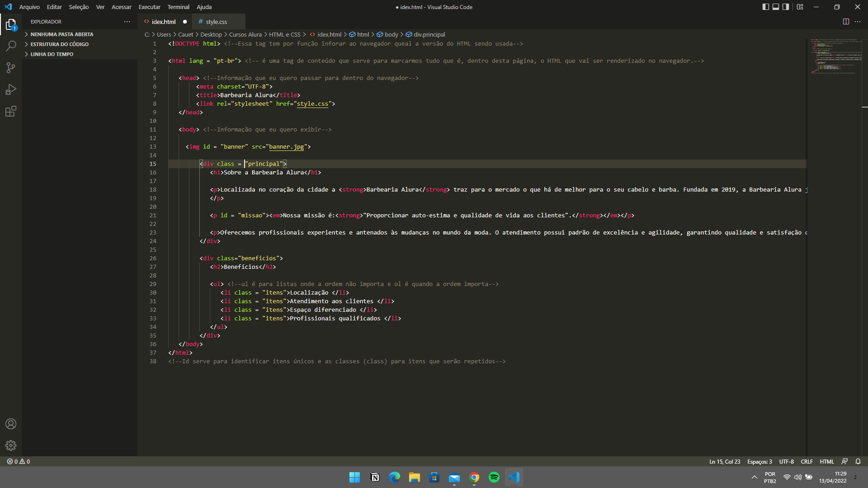The image size is (868, 488).
Task: Toggle primary side bar visibility
Action: tap(766, 7)
